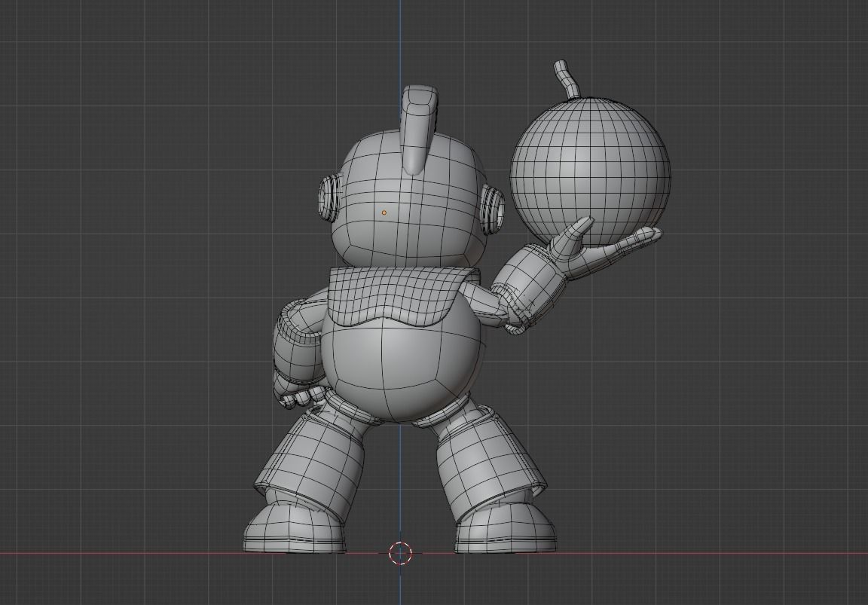Select the shoe on the right side
868x605 pixels.
point(506,529)
